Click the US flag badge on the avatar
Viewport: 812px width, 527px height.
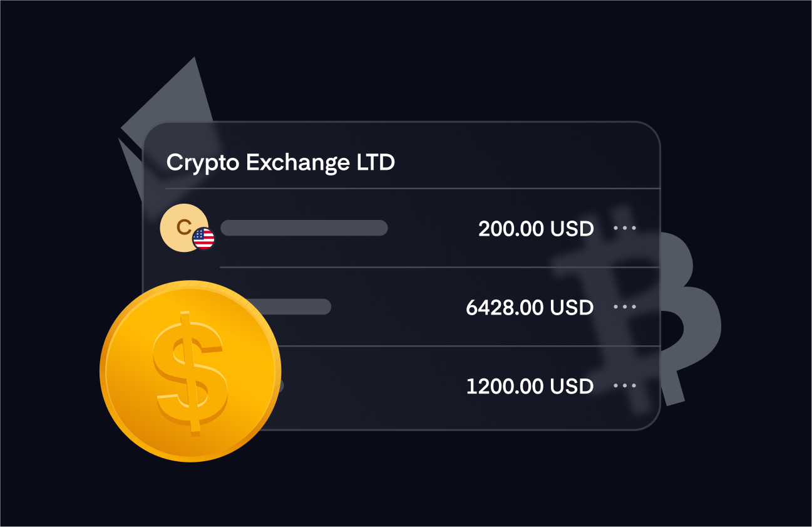203,239
